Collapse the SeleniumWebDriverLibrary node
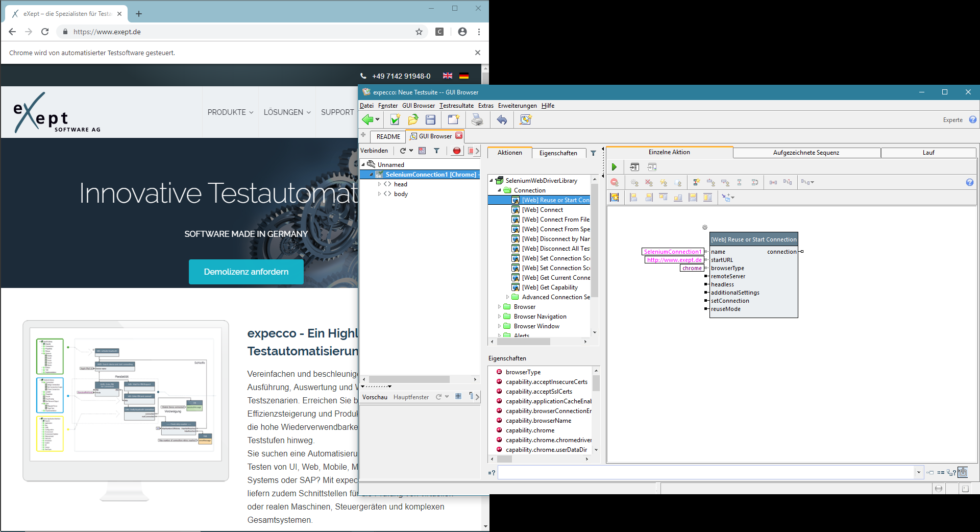980x532 pixels. click(x=492, y=181)
